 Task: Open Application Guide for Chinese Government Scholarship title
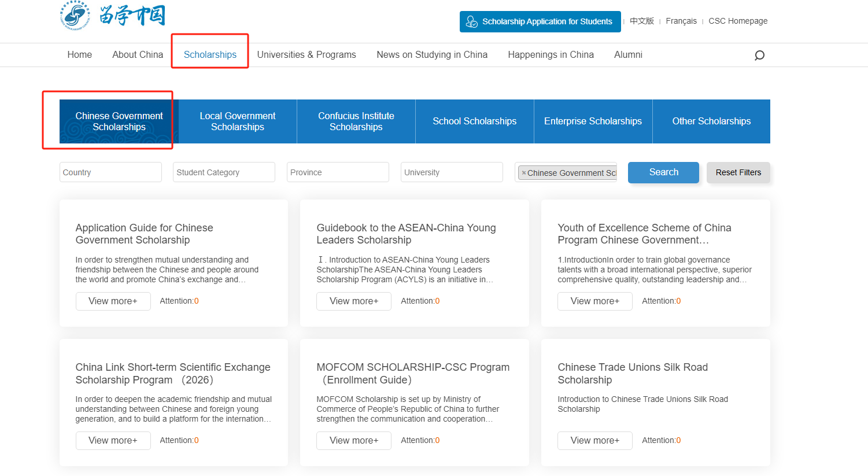[x=144, y=234]
